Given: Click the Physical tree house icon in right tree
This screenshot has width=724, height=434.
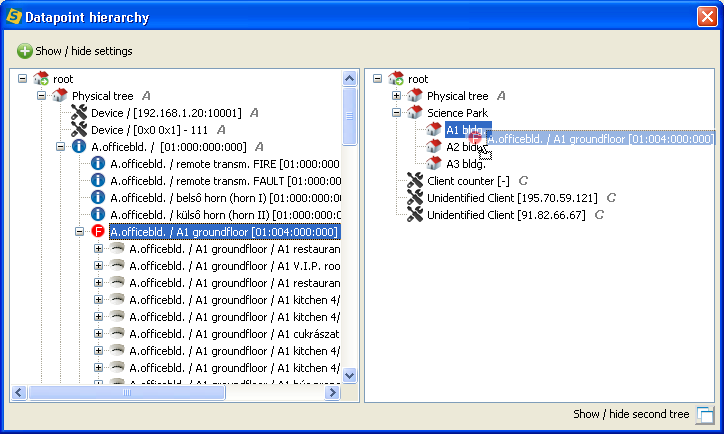Looking at the screenshot, I should click(x=415, y=96).
